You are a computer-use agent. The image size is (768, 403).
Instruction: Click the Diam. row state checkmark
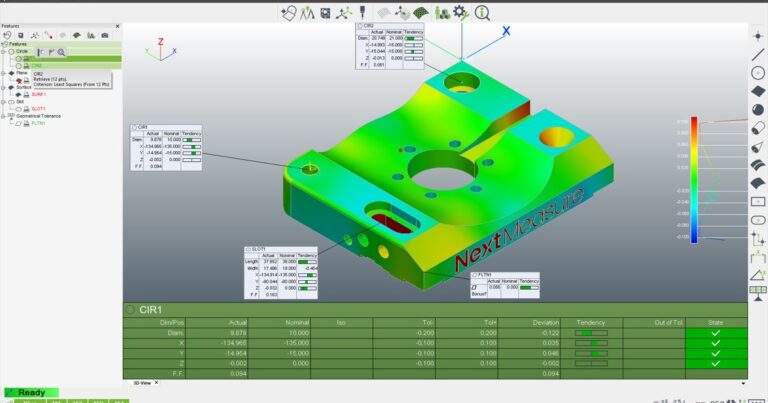pyautogui.click(x=716, y=333)
